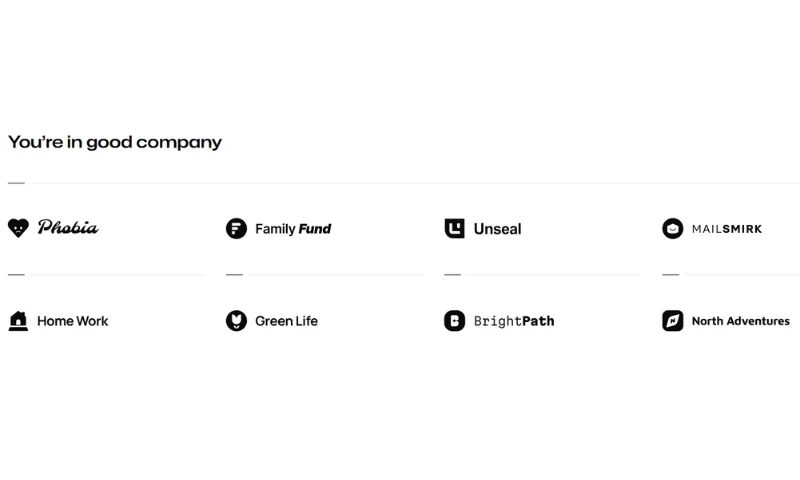This screenshot has width=800, height=480.
Task: Open the North Adventures brand text
Action: (741, 321)
